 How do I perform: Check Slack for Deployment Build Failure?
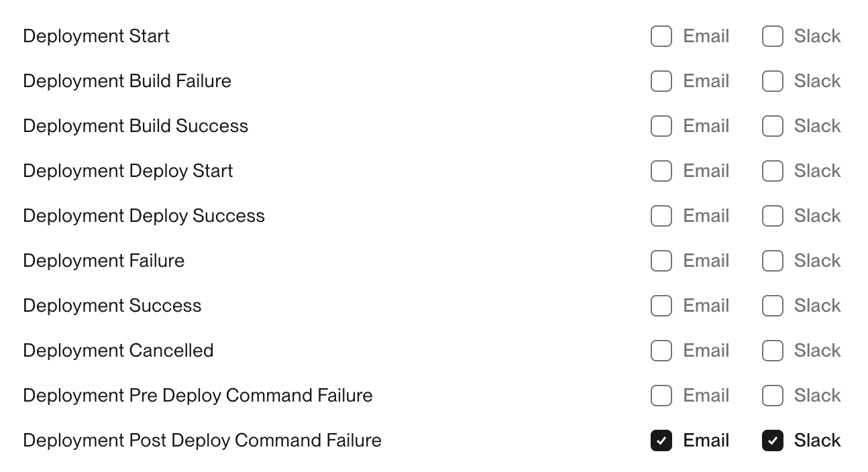click(x=773, y=81)
